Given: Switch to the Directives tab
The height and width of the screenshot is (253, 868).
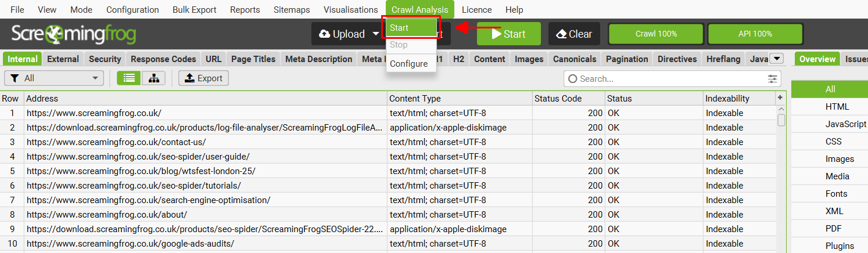Looking at the screenshot, I should pos(677,59).
